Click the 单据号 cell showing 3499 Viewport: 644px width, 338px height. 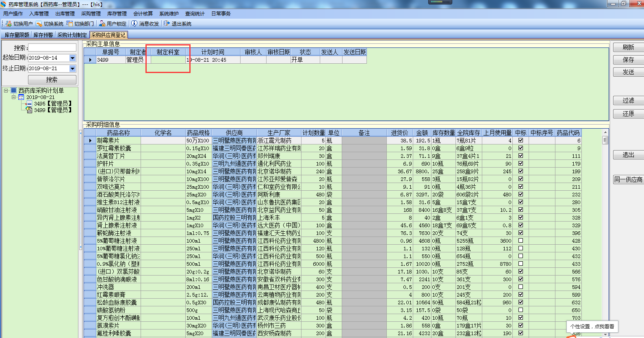[111, 60]
